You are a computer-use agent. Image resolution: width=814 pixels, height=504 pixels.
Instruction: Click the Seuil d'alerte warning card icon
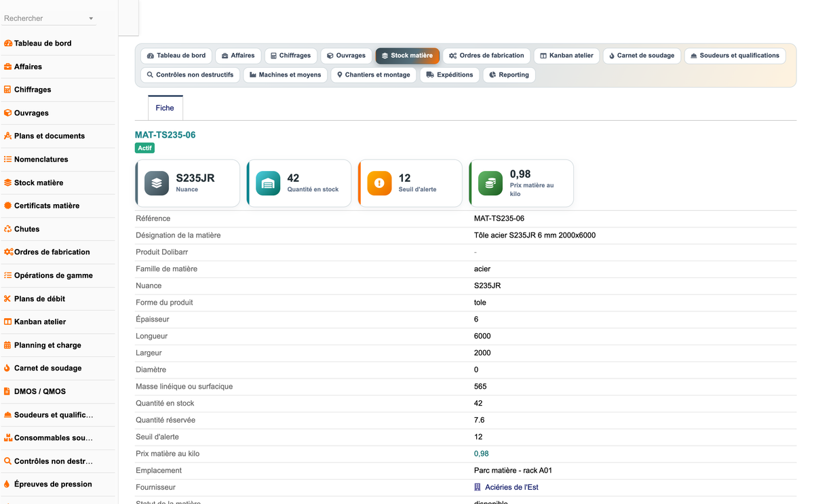(379, 183)
